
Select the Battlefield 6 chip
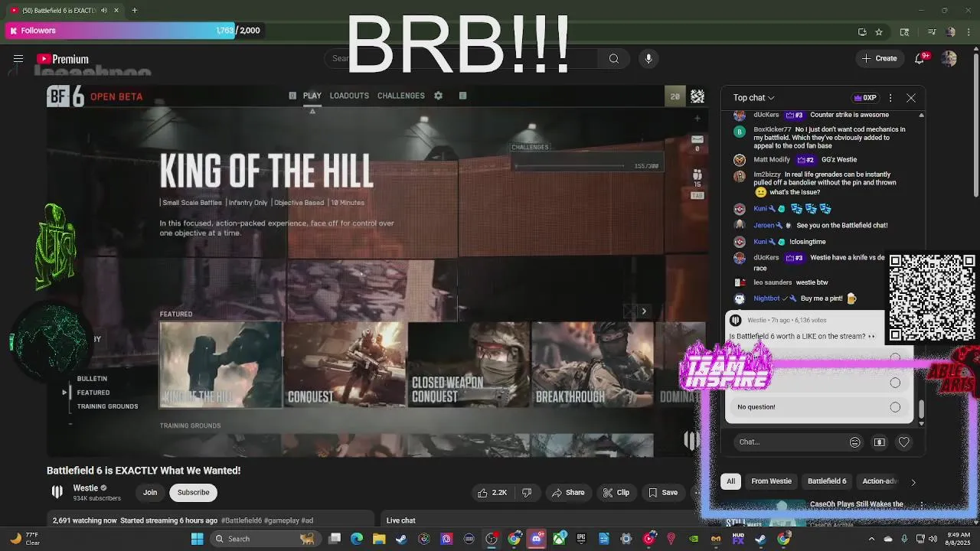pos(827,481)
